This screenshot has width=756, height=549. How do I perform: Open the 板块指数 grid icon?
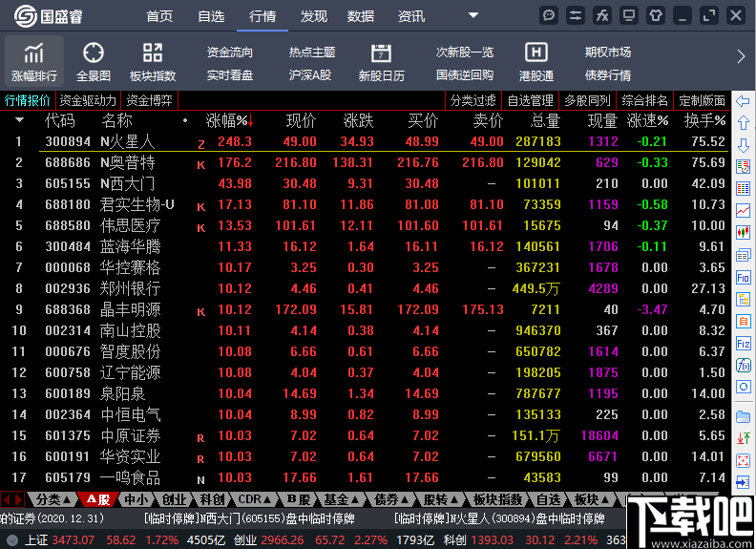[153, 62]
